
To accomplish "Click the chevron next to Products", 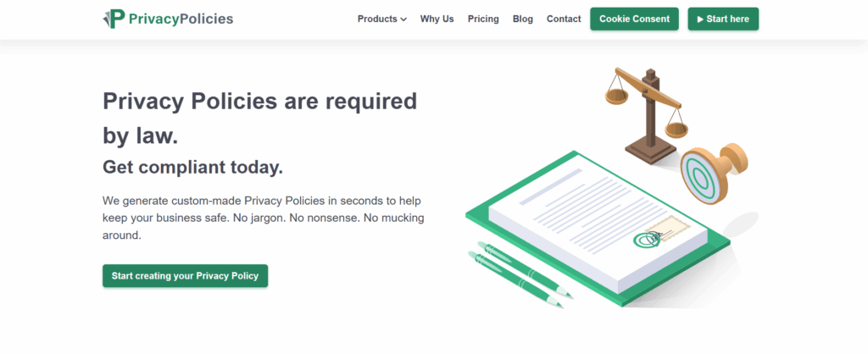I will (403, 19).
